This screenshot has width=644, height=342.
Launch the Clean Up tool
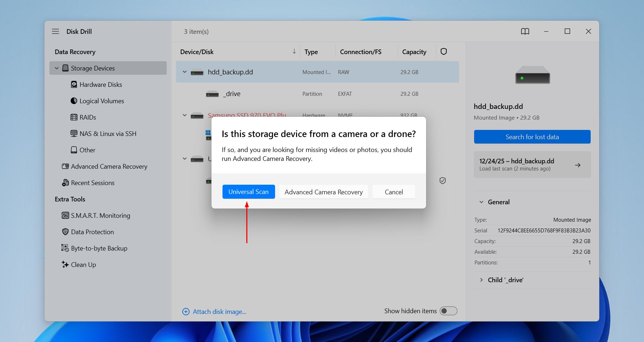click(83, 265)
